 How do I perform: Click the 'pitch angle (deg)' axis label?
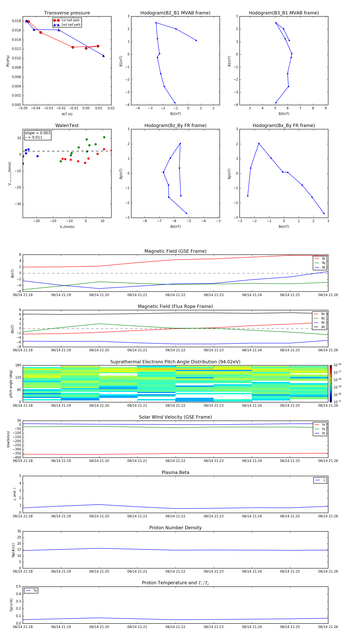pos(11,383)
